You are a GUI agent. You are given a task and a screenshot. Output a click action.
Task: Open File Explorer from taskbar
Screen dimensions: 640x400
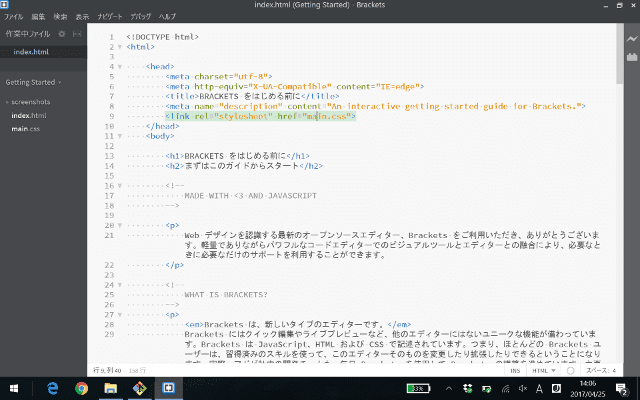pos(110,388)
